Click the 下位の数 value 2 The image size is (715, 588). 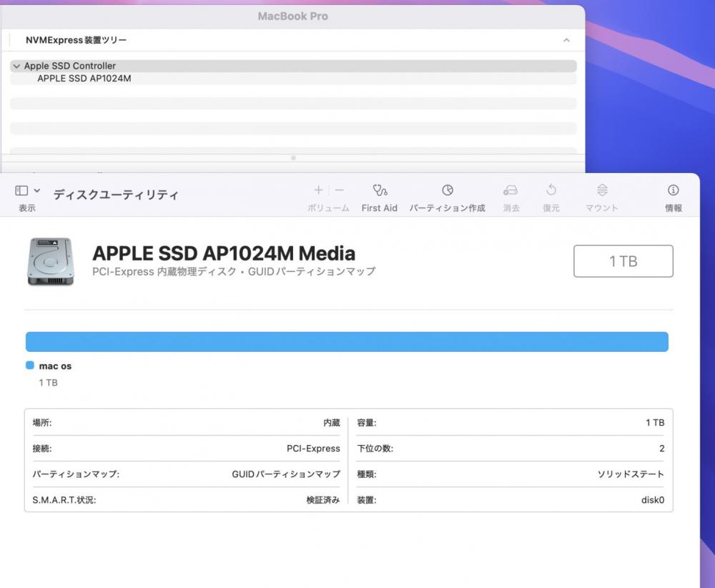(x=661, y=449)
